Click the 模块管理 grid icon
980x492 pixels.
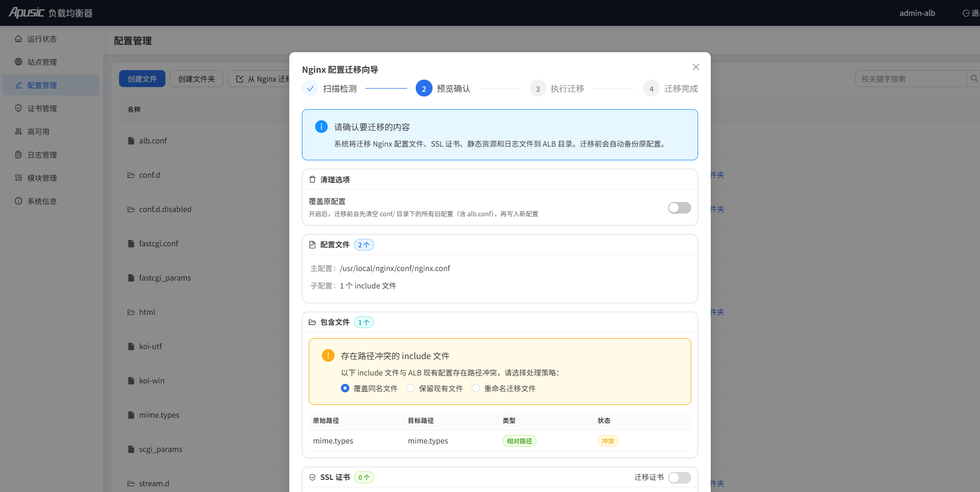click(x=18, y=178)
